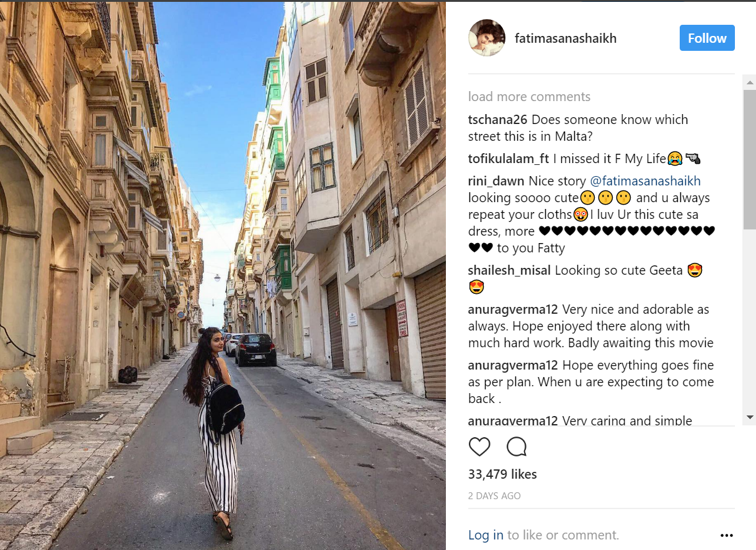Open tofikulalam_ft commenter profile
Viewport: 756px width, 550px height.
[509, 159]
